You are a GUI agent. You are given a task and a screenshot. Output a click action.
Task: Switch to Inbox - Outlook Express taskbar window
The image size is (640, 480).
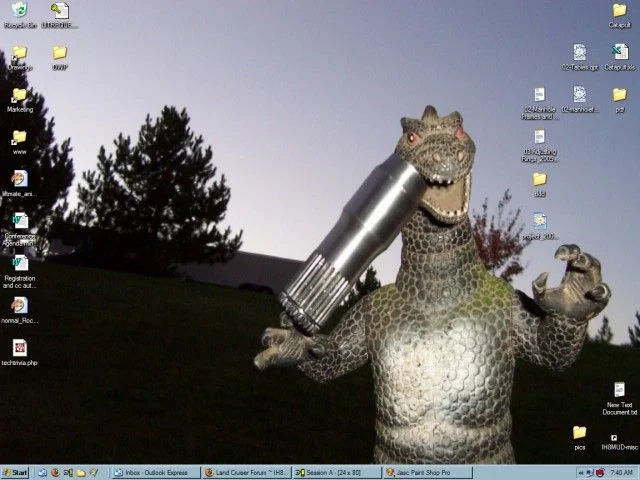[156, 473]
